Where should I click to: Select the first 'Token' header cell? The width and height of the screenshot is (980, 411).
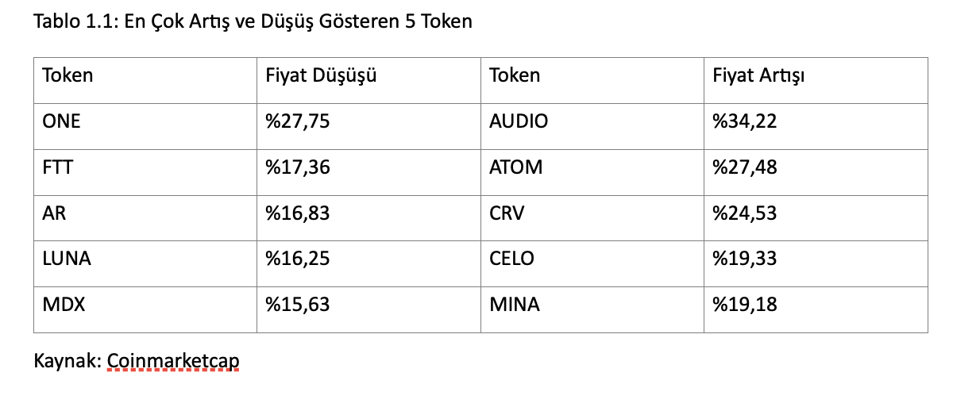coord(145,80)
